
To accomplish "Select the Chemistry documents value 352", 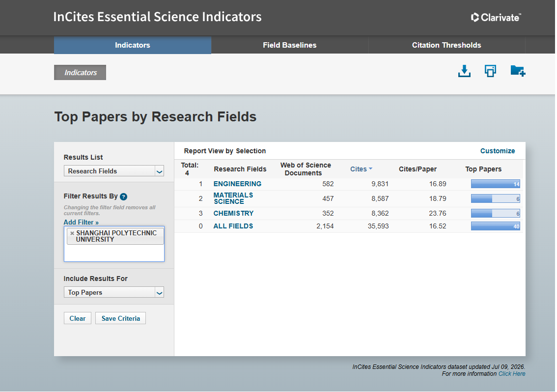I will pos(328,213).
